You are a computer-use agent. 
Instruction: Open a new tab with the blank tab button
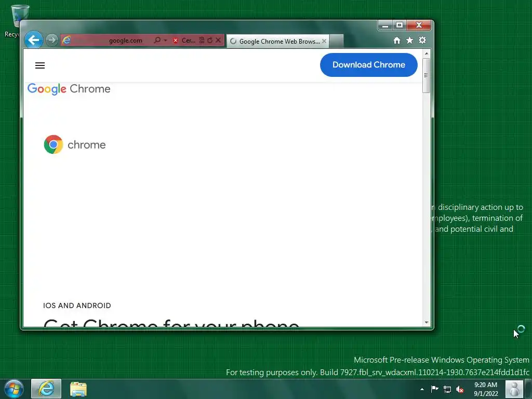336,41
